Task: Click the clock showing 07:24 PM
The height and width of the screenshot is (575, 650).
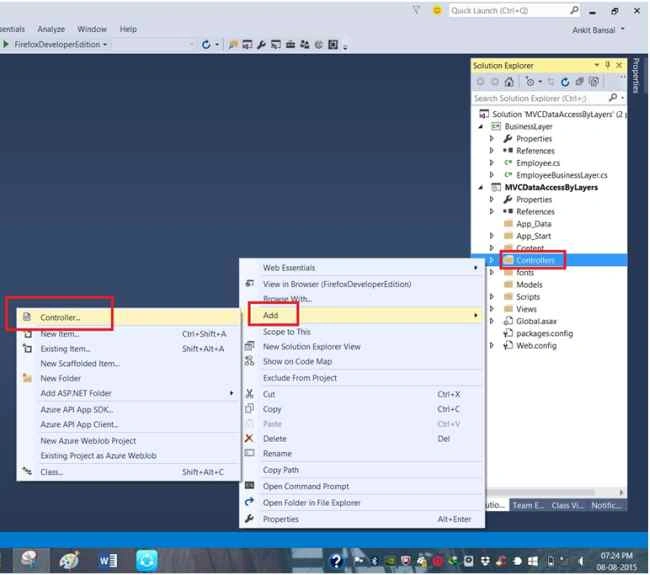Action: [616, 556]
